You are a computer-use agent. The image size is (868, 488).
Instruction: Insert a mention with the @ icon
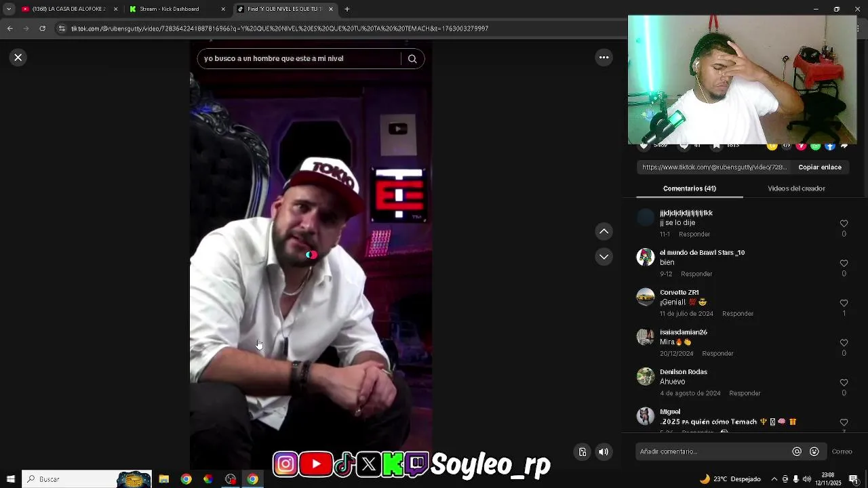pos(797,451)
